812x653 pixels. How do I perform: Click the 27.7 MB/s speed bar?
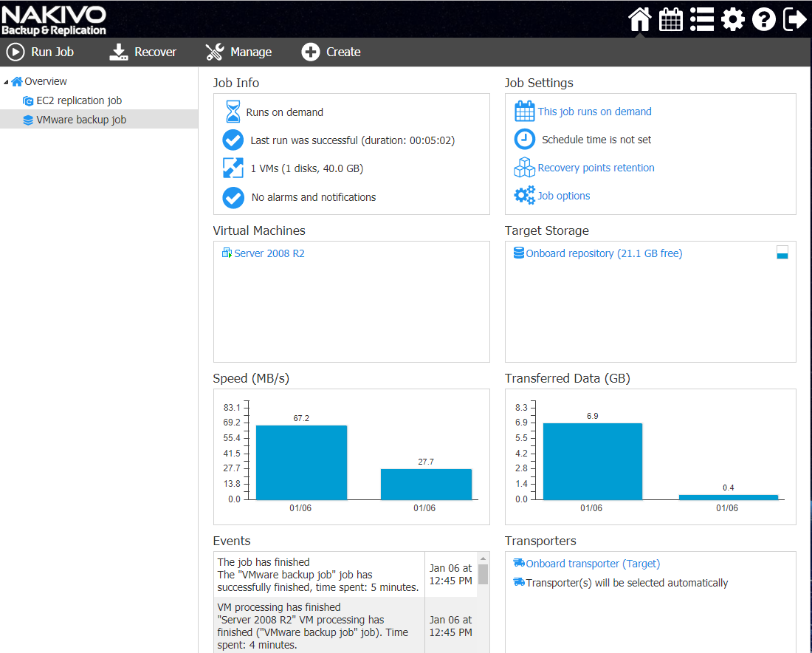pyautogui.click(x=426, y=484)
